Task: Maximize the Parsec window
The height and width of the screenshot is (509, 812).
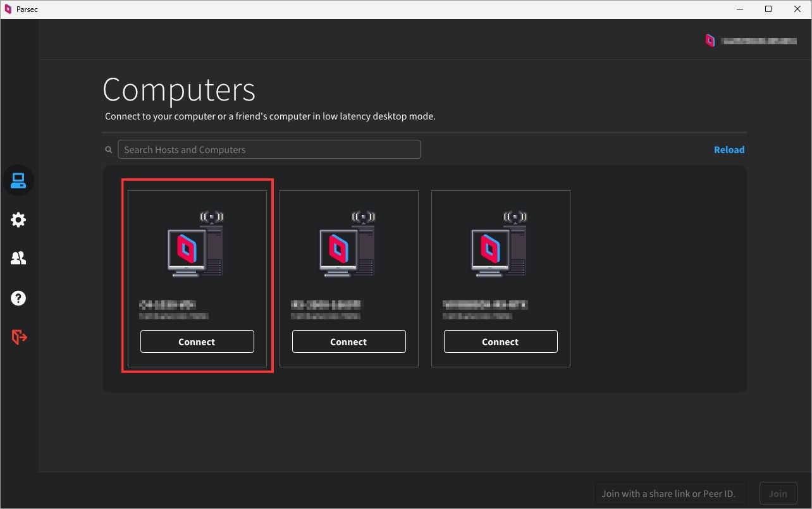Action: click(x=768, y=9)
